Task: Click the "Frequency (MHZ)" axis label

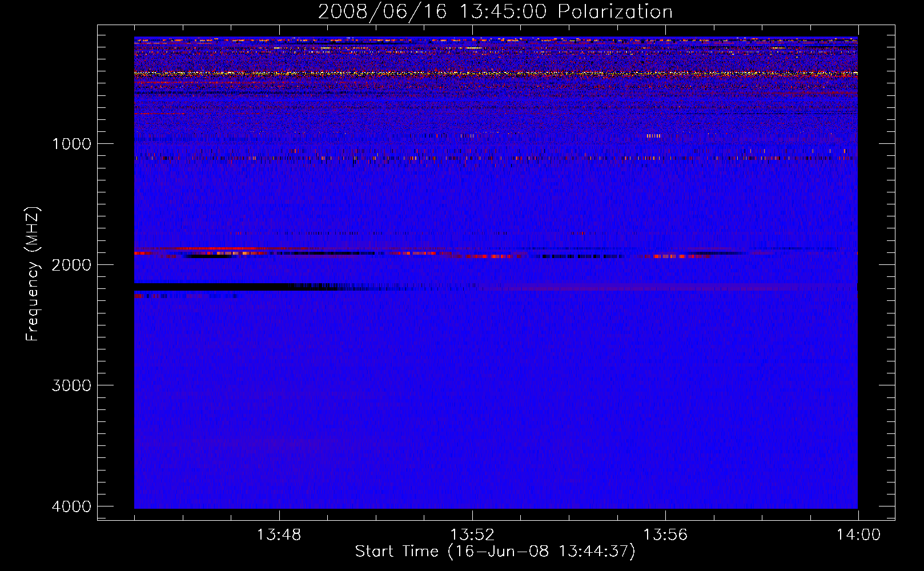Action: coord(32,274)
